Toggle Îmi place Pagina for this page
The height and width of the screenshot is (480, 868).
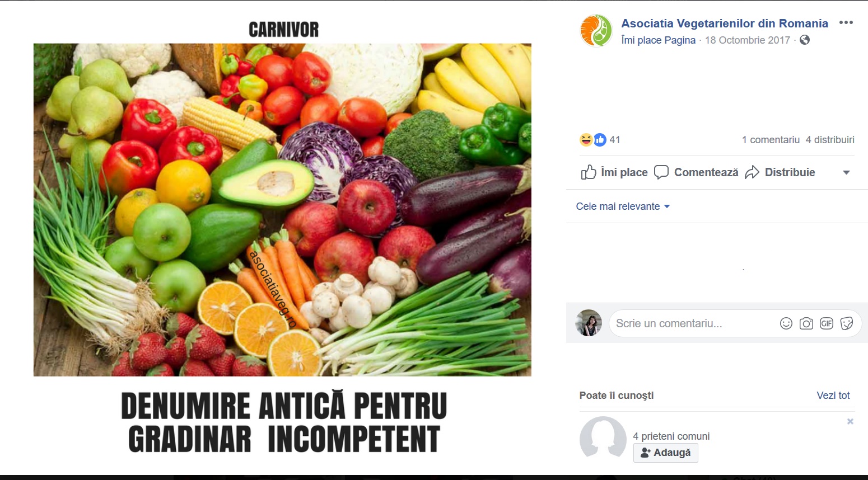659,40
